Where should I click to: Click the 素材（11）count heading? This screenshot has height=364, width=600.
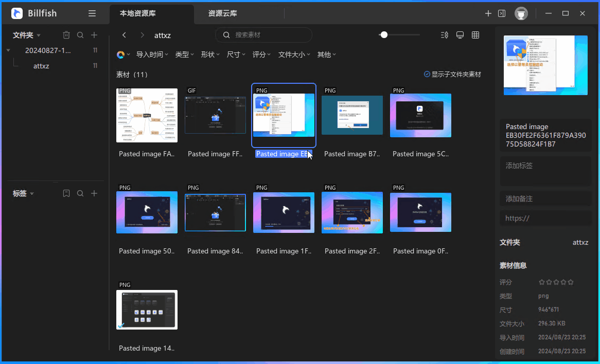[132, 75]
